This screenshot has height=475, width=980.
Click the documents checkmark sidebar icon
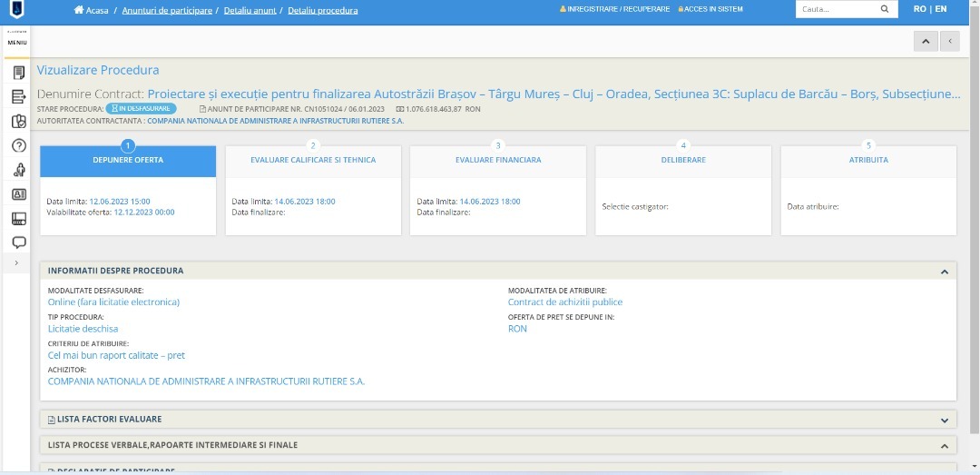(19, 122)
